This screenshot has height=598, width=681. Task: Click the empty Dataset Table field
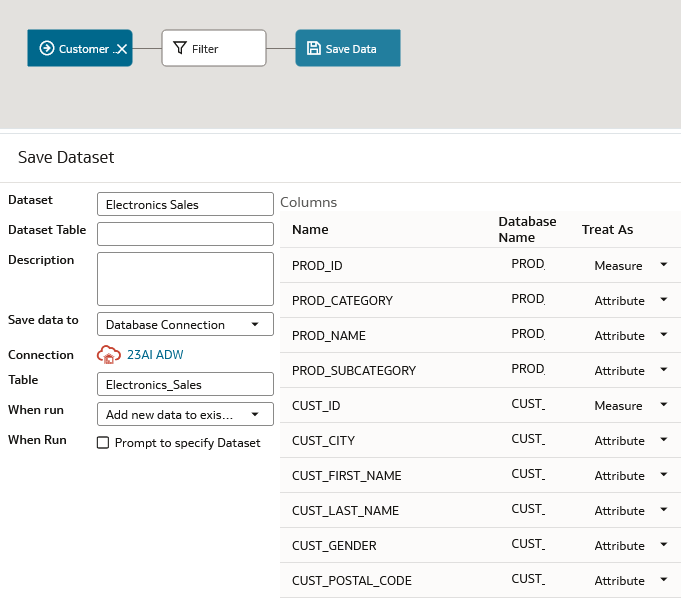[185, 234]
